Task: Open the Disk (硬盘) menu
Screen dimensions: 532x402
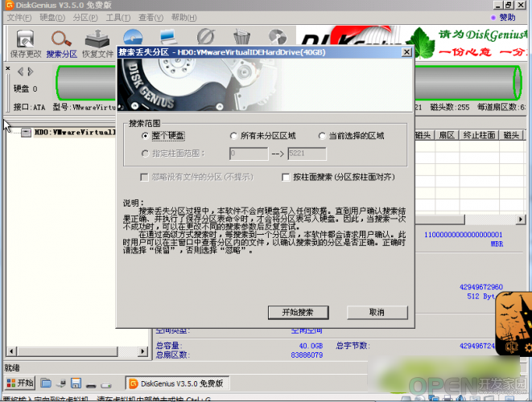Action: (52, 18)
